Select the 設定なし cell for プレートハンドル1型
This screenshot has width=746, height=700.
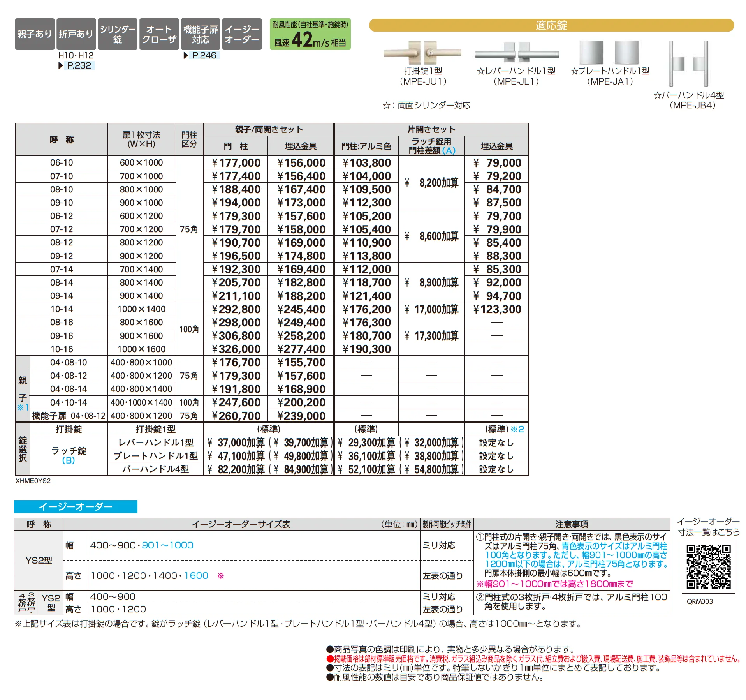(x=496, y=456)
